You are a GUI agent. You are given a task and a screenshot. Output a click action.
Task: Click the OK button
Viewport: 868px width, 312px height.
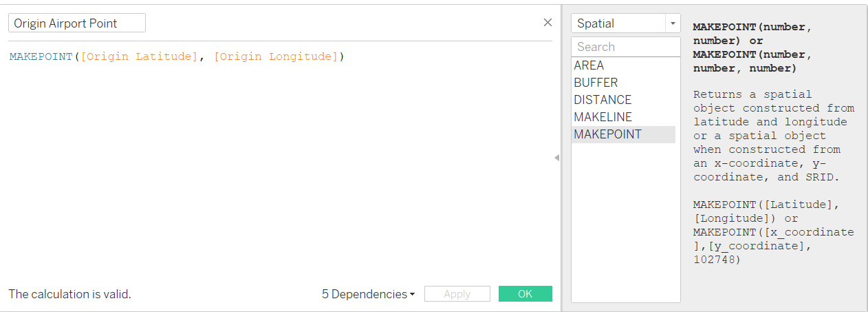click(525, 294)
